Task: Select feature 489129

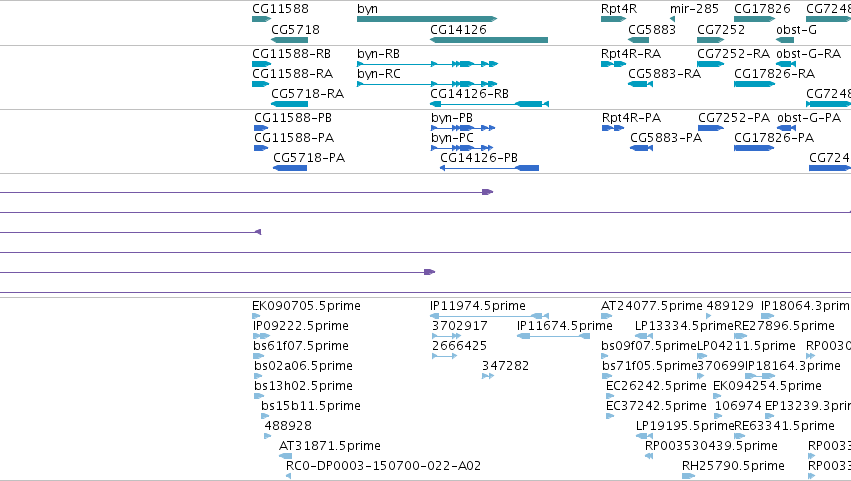Action: pyautogui.click(x=730, y=306)
